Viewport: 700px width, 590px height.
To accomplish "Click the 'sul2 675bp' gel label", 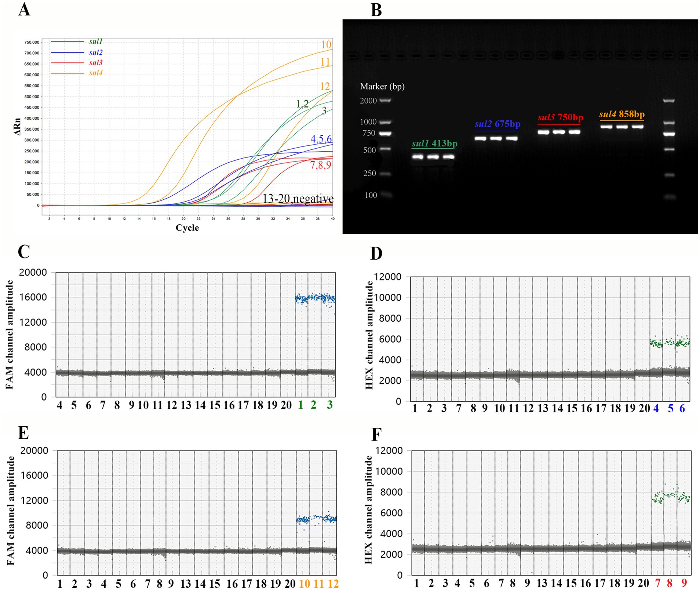I will (497, 124).
